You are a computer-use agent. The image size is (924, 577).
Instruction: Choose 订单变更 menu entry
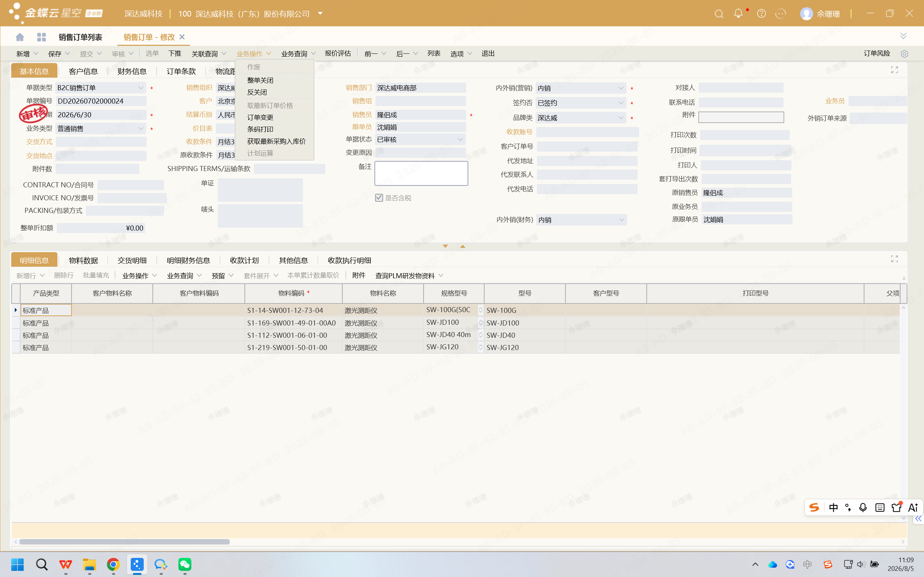260,118
